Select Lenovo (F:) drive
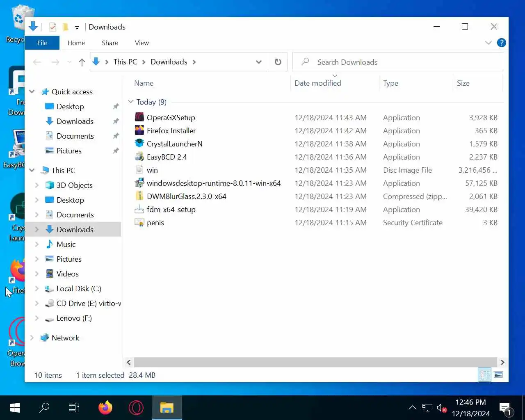525x420 pixels. pyautogui.click(x=74, y=318)
